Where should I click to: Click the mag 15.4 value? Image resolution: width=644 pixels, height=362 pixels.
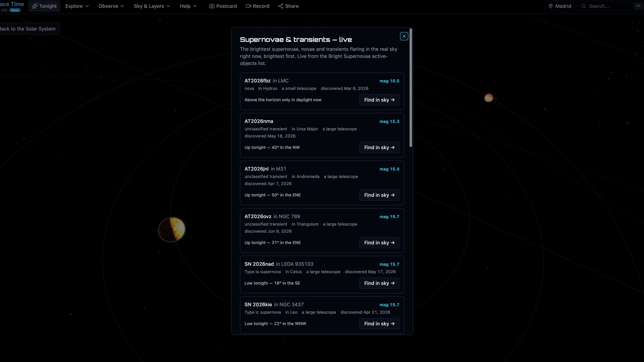(x=389, y=169)
